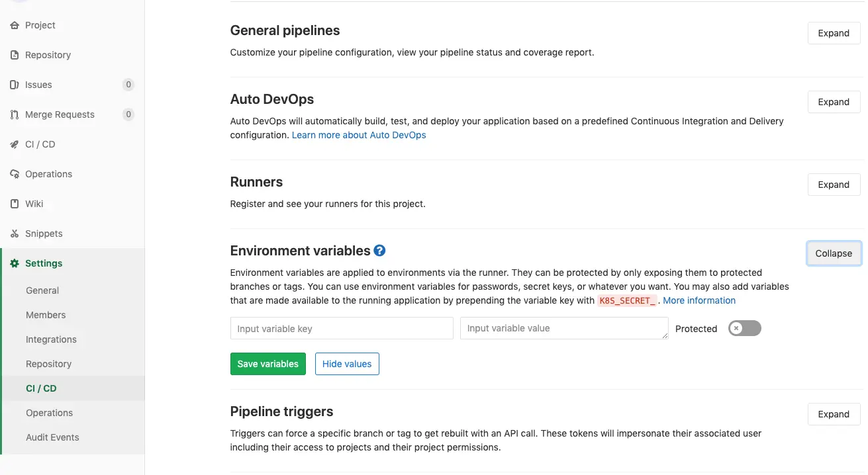Open Issues via its sidebar icon
The image size is (868, 475).
15,85
